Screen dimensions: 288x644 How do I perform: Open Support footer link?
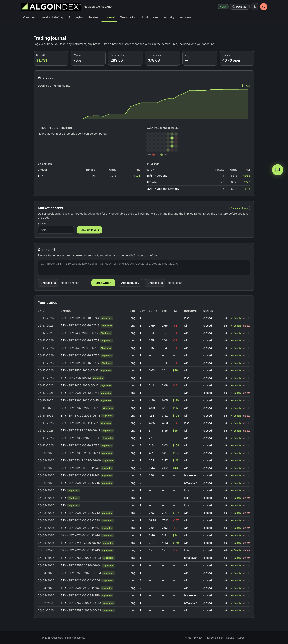tap(242, 638)
